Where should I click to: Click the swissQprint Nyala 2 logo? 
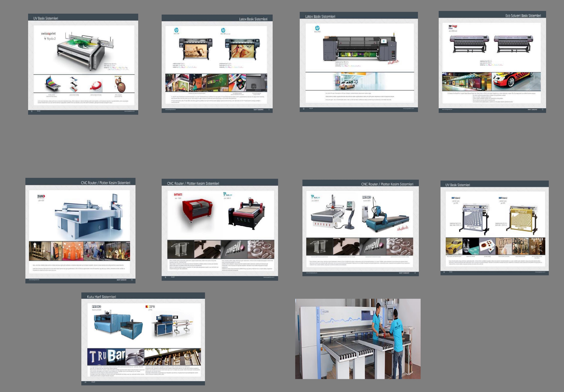[48, 36]
